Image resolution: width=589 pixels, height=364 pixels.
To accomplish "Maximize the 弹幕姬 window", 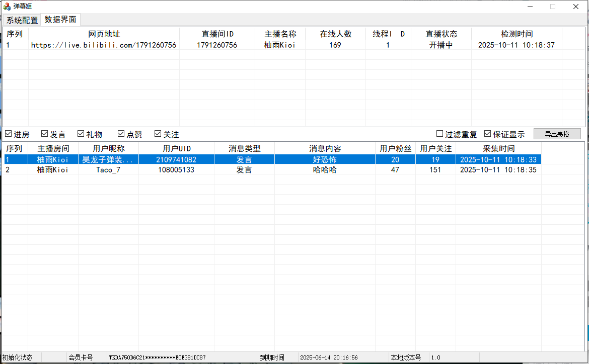I will click(552, 7).
